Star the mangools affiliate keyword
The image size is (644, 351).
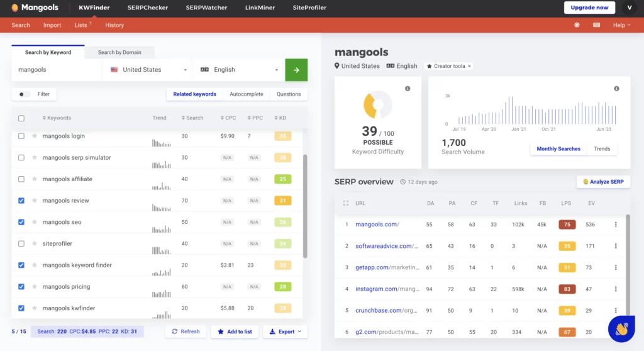pyautogui.click(x=35, y=179)
